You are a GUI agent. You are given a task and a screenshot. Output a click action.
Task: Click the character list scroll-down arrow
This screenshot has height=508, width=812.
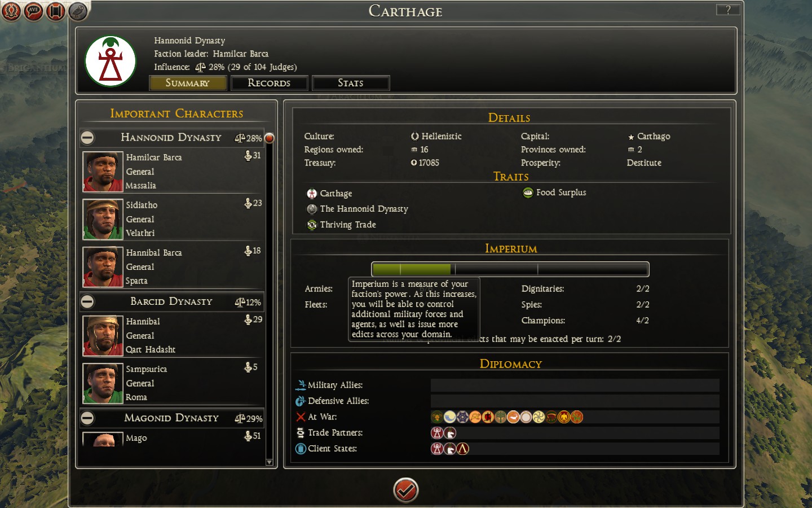coord(270,462)
